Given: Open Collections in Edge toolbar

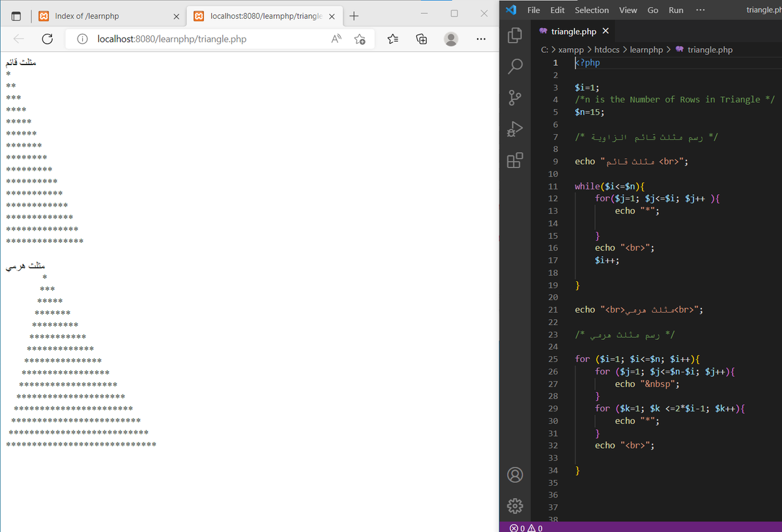Looking at the screenshot, I should [x=422, y=39].
